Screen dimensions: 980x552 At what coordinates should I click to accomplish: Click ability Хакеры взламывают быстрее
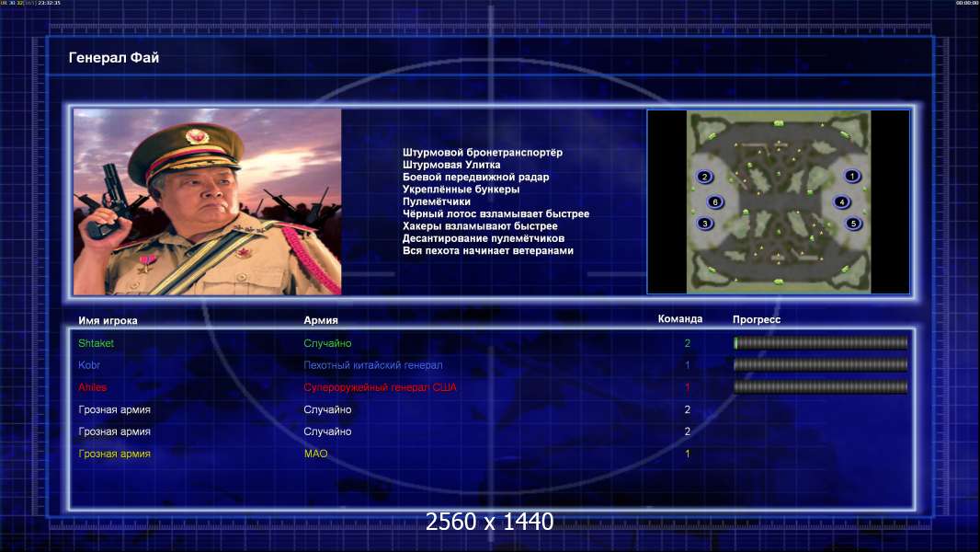pyautogui.click(x=480, y=226)
